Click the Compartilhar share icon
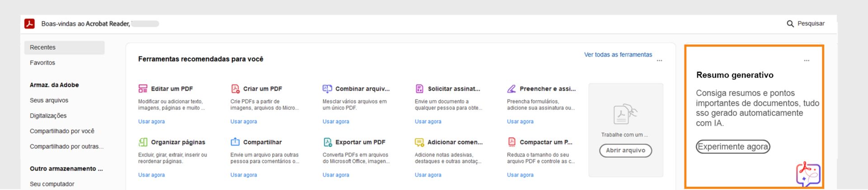The height and width of the screenshot is (190, 868). pyautogui.click(x=235, y=142)
